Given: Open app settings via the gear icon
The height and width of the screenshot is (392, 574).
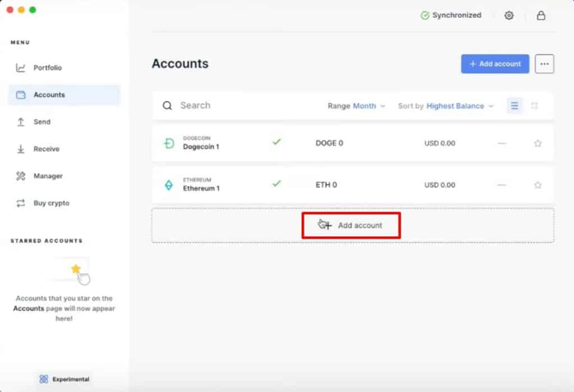Looking at the screenshot, I should (x=509, y=16).
